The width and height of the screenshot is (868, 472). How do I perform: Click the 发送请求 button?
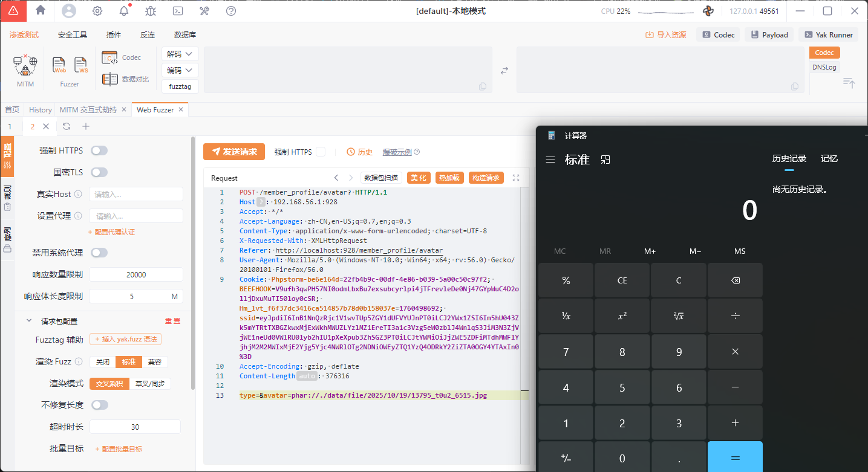(234, 152)
